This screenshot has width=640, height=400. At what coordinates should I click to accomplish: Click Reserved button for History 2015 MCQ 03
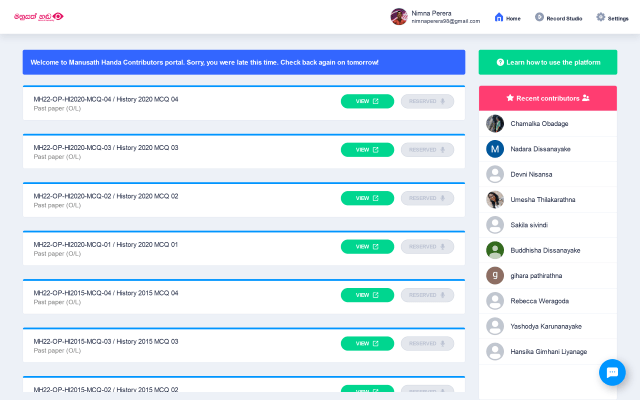[427, 343]
